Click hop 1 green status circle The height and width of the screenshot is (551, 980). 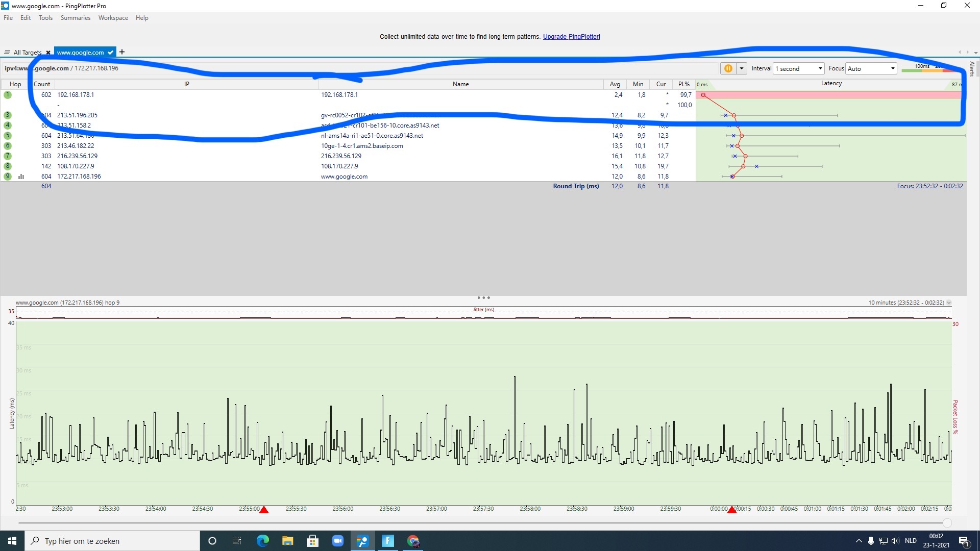(x=8, y=95)
